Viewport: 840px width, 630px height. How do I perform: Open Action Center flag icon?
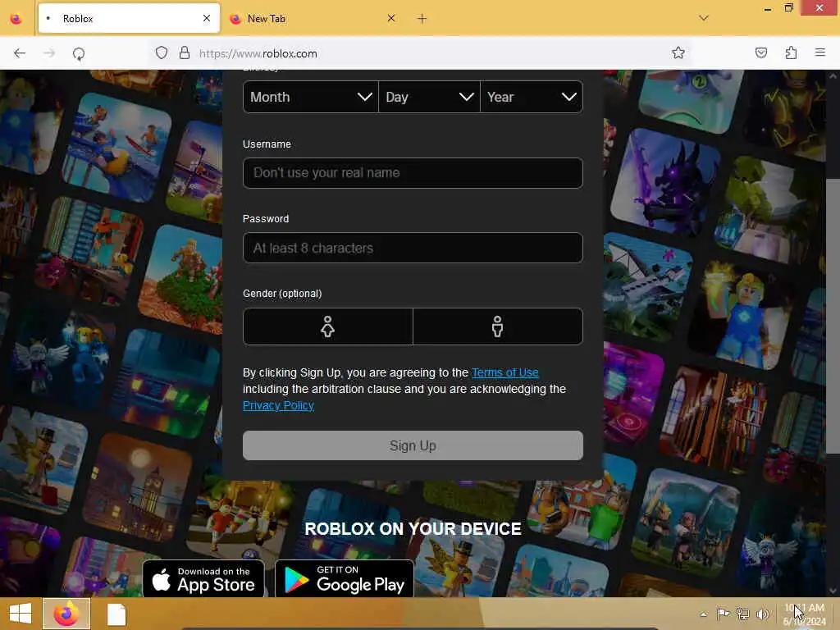point(723,614)
